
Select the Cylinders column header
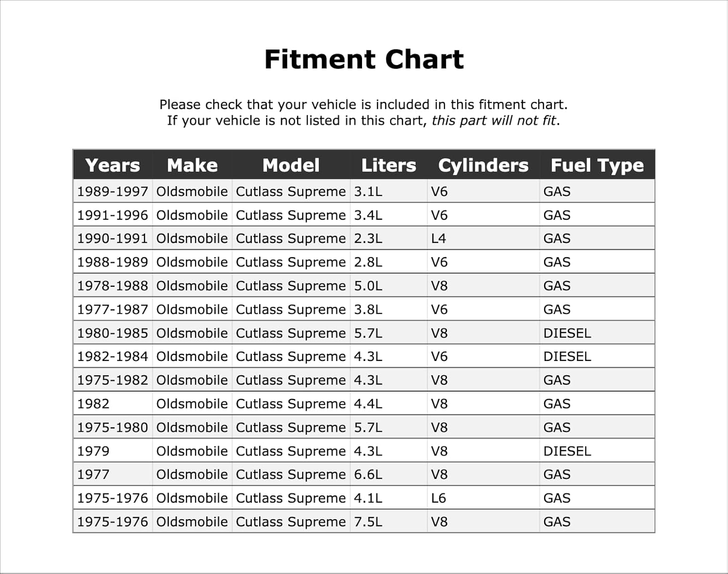click(483, 165)
